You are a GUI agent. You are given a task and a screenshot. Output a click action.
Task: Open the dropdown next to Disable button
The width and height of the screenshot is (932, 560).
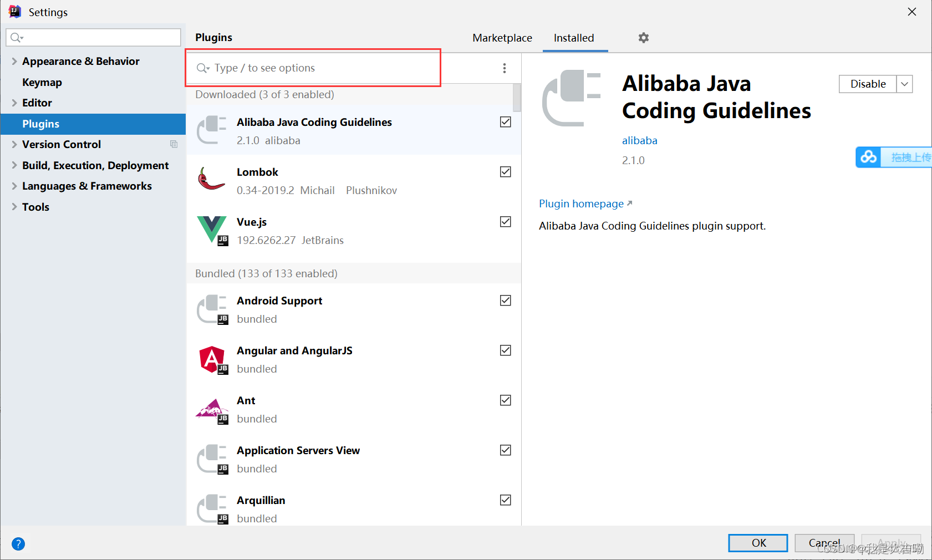point(904,84)
